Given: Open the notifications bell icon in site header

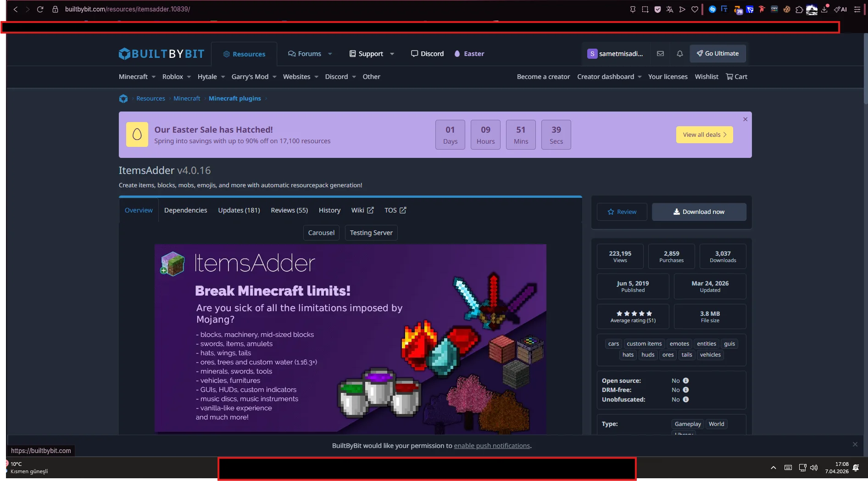Looking at the screenshot, I should tap(680, 54).
